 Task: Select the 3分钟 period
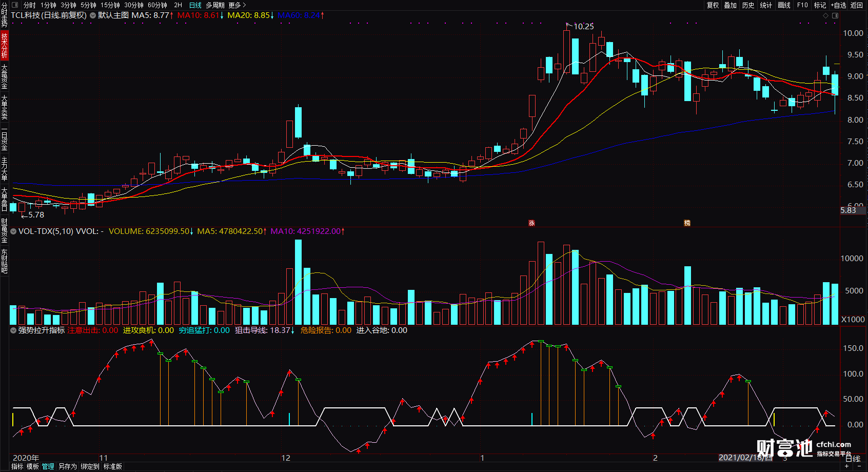[69, 5]
